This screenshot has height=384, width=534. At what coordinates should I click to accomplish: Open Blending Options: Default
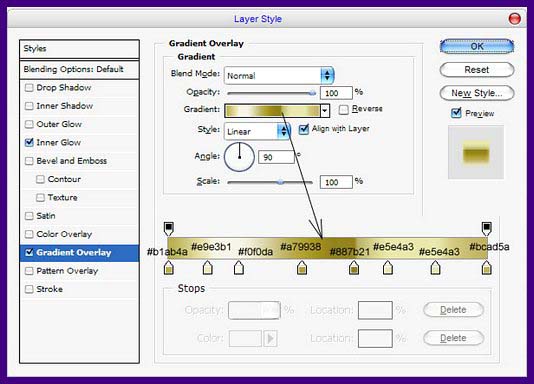(79, 69)
